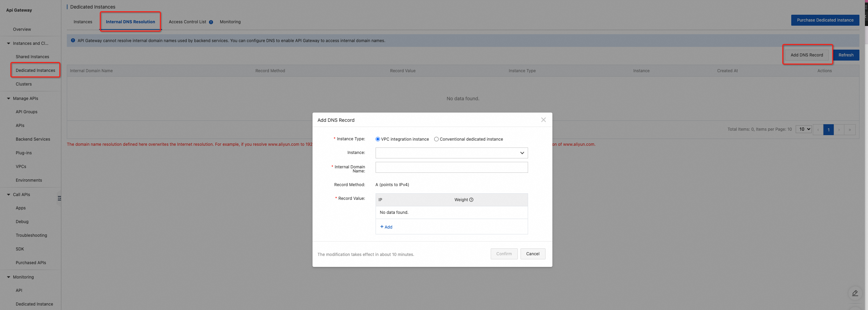Open Shared Instances in the sidebar

tap(32, 57)
